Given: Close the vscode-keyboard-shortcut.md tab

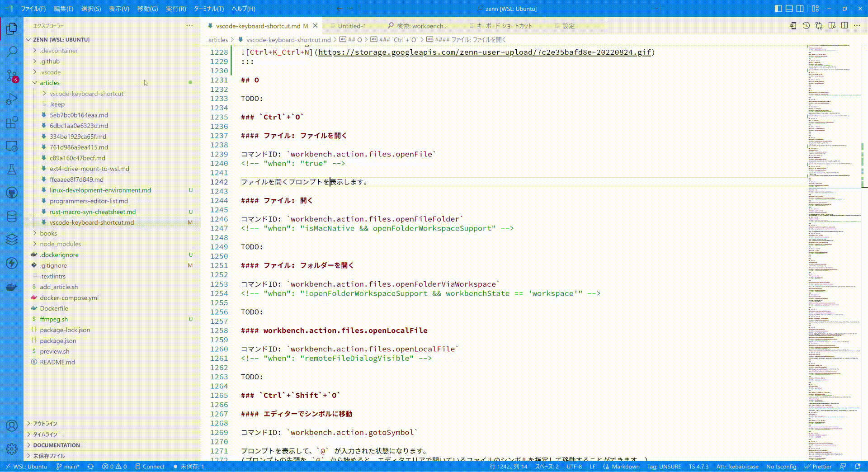Looking at the screenshot, I should tap(316, 26).
